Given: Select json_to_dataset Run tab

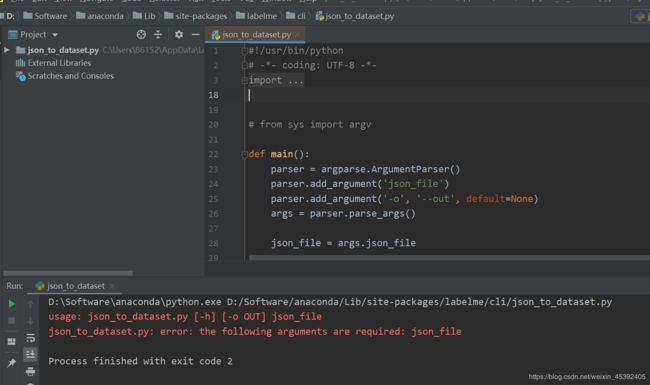Looking at the screenshot, I should [x=75, y=286].
